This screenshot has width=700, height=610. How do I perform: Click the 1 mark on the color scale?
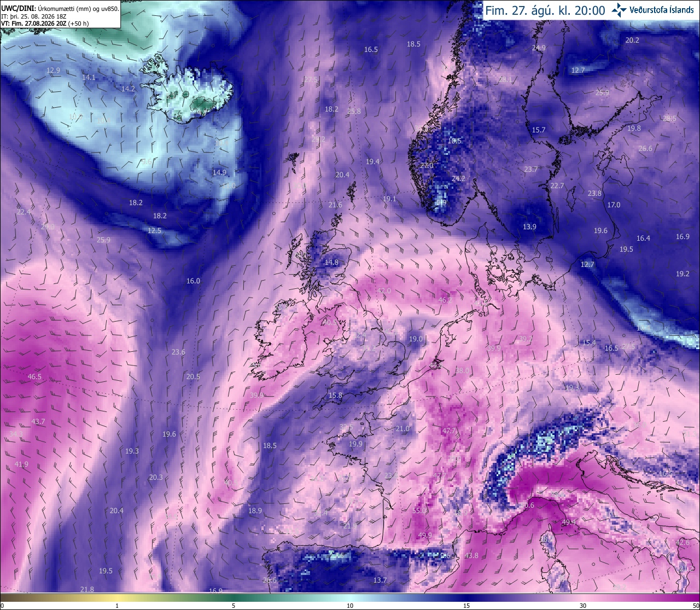(117, 606)
